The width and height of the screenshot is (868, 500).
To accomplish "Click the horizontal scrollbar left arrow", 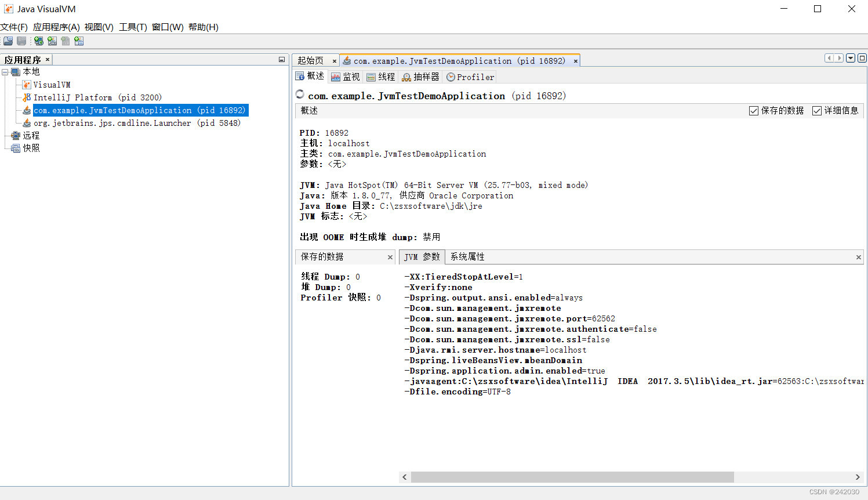I will point(405,477).
